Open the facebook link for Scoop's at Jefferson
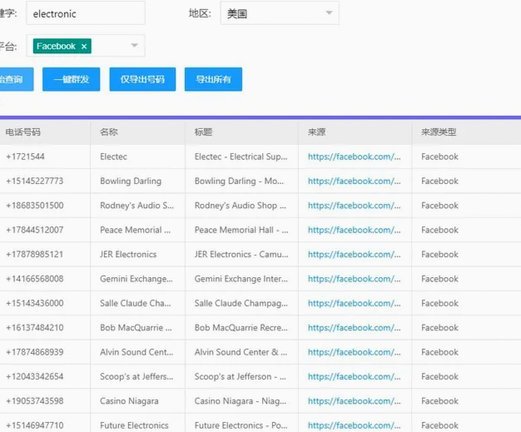This screenshot has height=432, width=521. [x=354, y=377]
